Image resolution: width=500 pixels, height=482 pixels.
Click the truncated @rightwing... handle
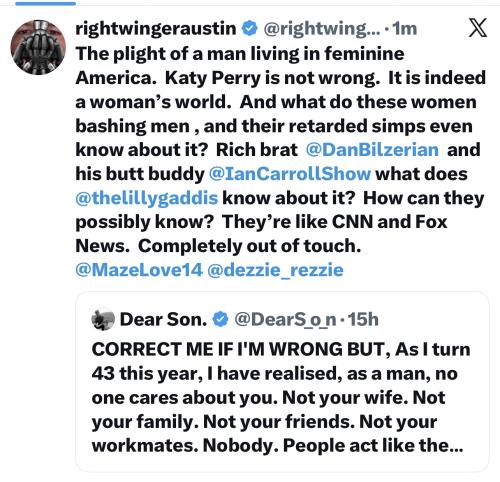point(322,29)
